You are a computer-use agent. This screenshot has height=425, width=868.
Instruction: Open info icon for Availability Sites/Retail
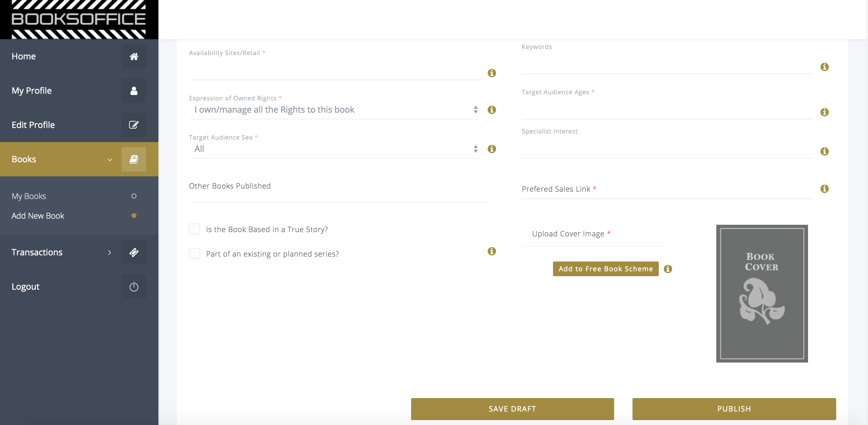click(491, 73)
